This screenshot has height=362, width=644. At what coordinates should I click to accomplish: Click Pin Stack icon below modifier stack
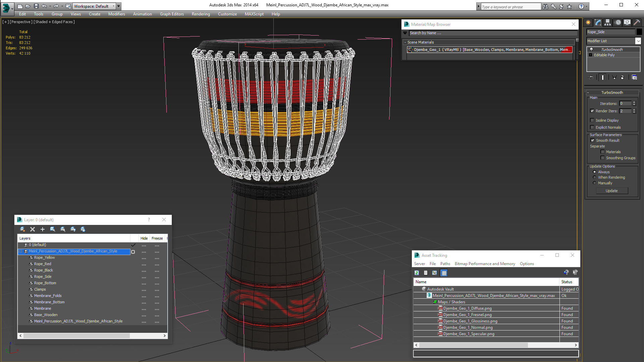[591, 77]
